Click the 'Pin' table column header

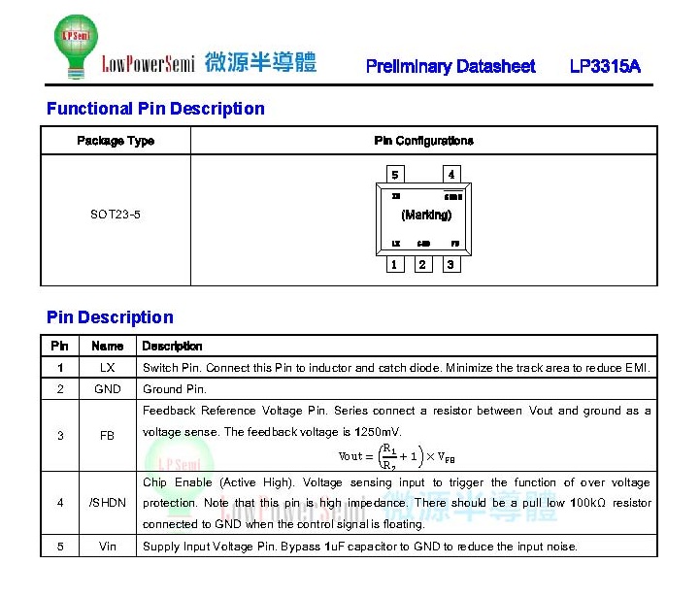point(59,346)
